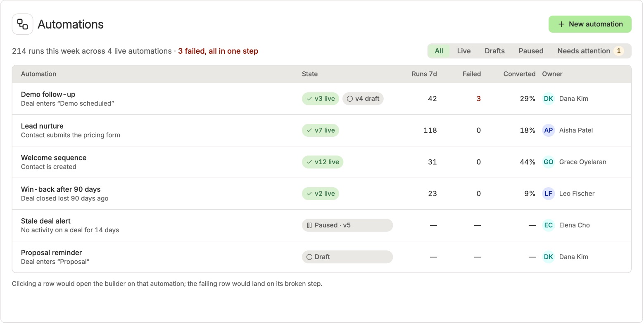Image resolution: width=644 pixels, height=324 pixels.
Task: Click the Runs 7d column header
Action: click(x=424, y=74)
